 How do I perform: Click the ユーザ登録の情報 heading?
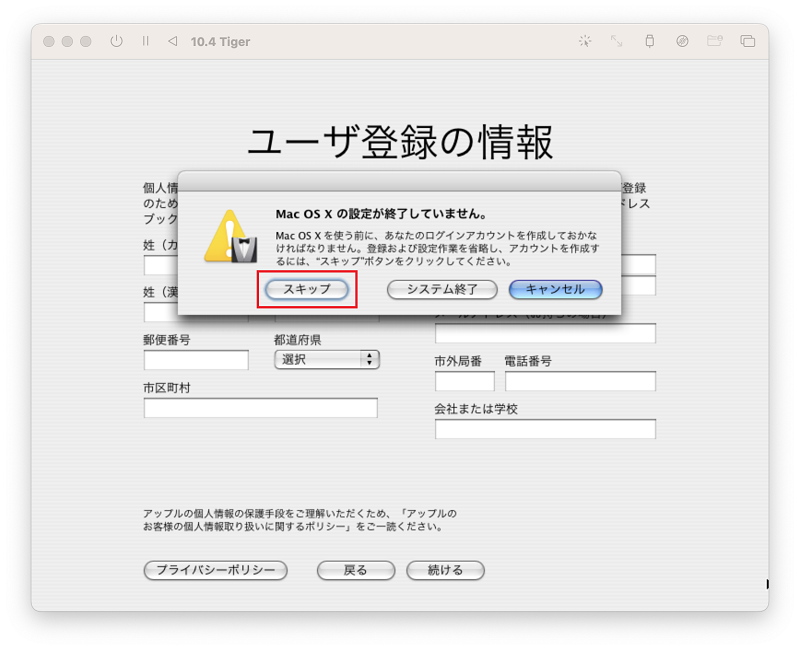[400, 141]
